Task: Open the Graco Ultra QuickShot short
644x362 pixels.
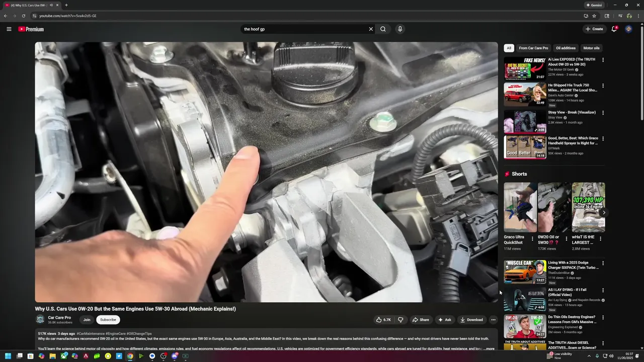Action: (520, 207)
